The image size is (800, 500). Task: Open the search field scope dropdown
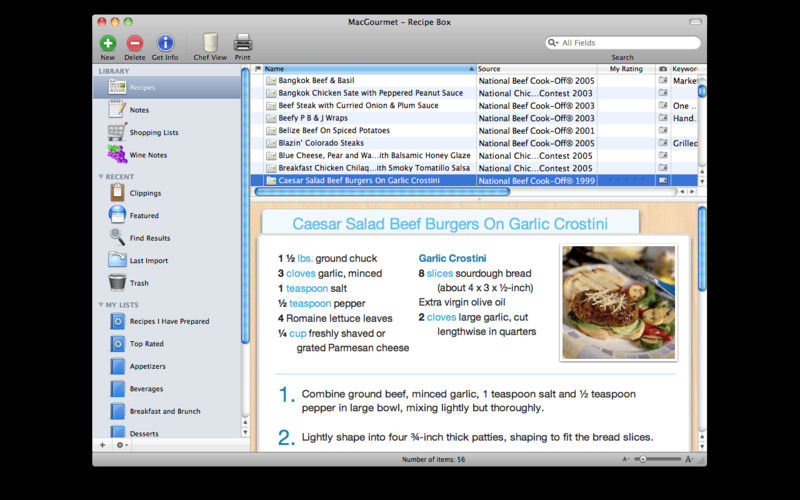(x=554, y=43)
